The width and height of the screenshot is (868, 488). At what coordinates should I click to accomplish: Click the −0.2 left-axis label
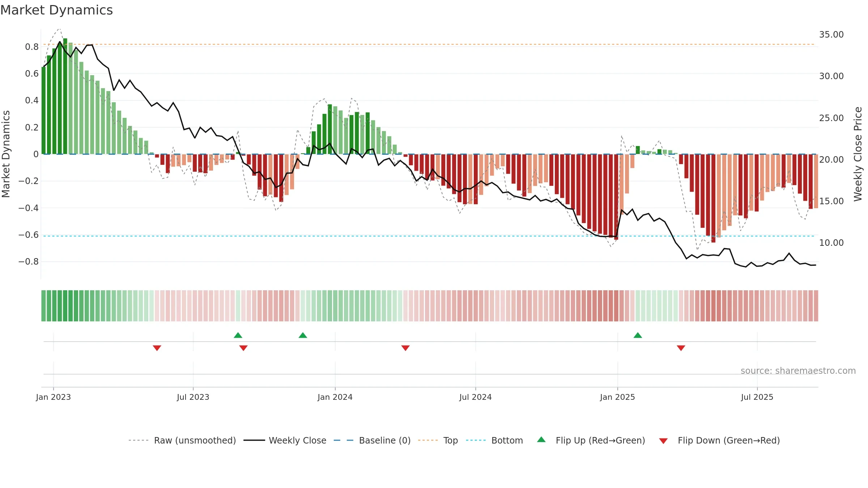pos(29,181)
